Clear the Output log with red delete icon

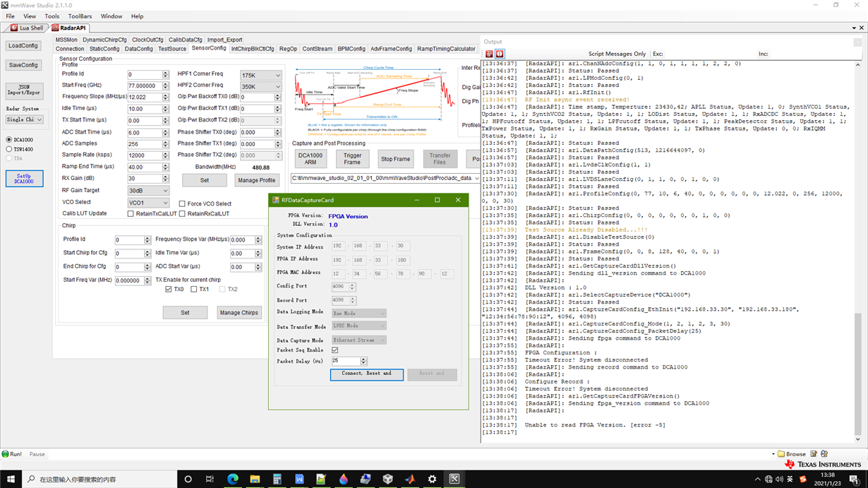point(489,54)
